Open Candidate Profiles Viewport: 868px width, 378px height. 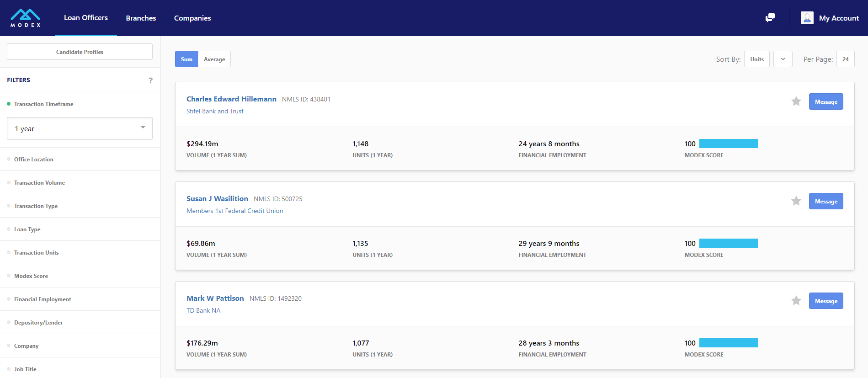[x=80, y=52]
